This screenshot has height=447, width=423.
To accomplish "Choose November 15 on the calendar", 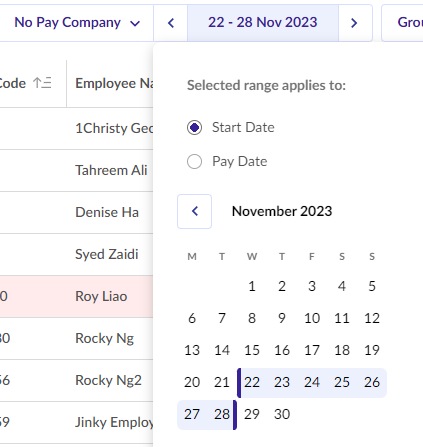I will (x=252, y=350).
